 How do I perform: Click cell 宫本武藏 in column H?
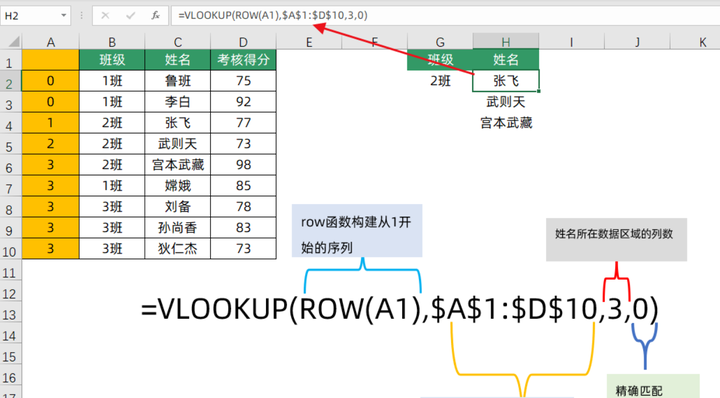(506, 123)
